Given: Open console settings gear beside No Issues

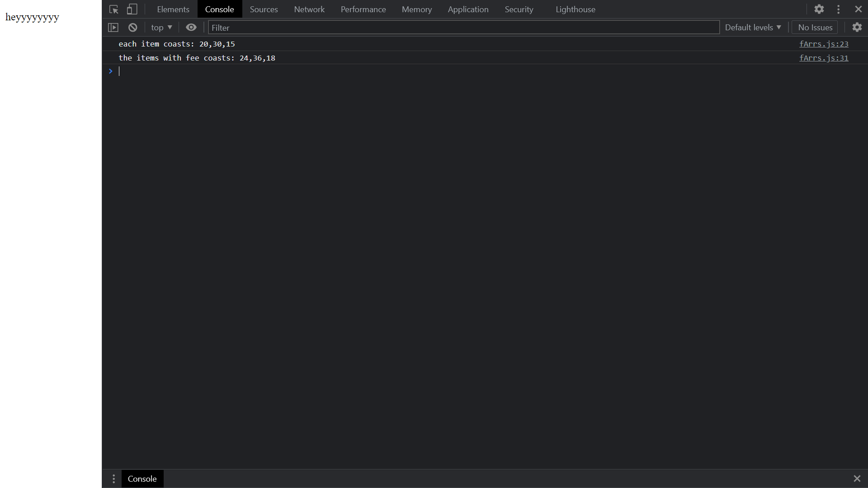Looking at the screenshot, I should point(857,28).
